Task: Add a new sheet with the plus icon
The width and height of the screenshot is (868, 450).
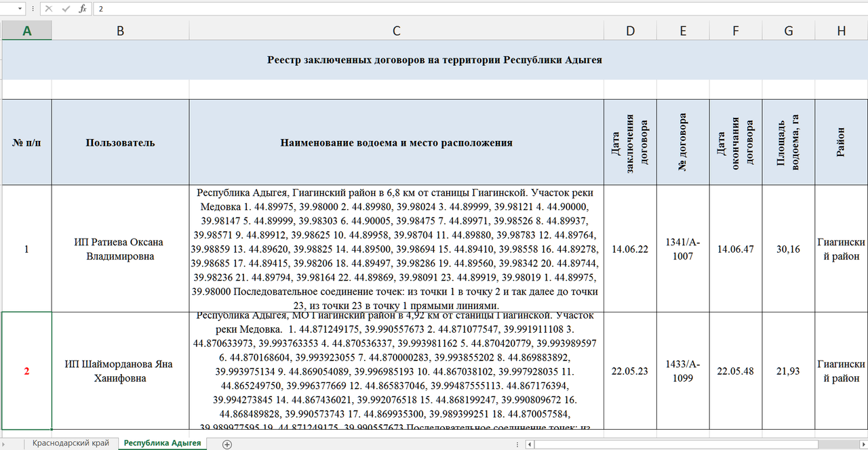Action: pyautogui.click(x=227, y=445)
